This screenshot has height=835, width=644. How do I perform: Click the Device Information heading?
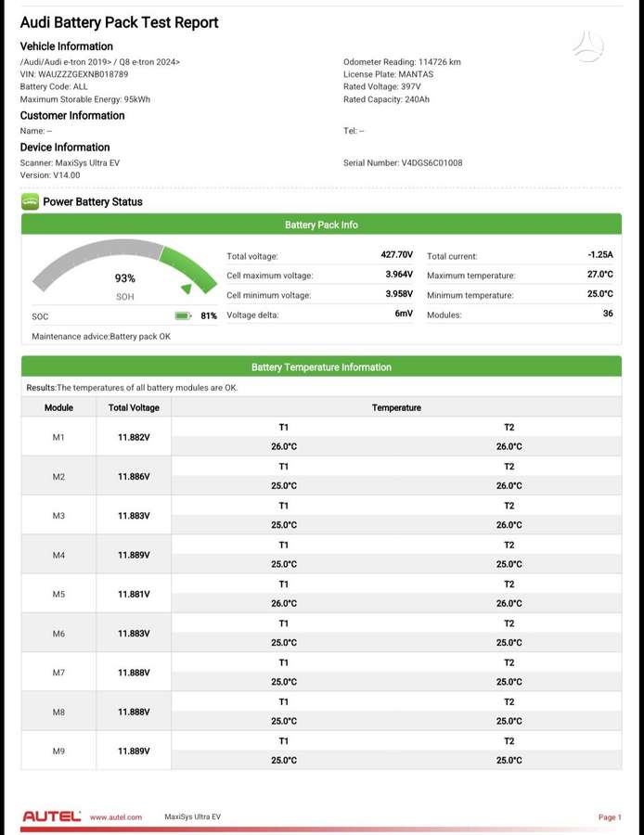[65, 147]
